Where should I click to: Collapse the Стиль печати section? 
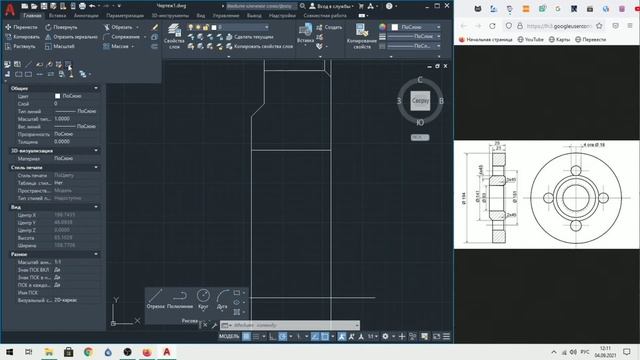[x=96, y=167]
